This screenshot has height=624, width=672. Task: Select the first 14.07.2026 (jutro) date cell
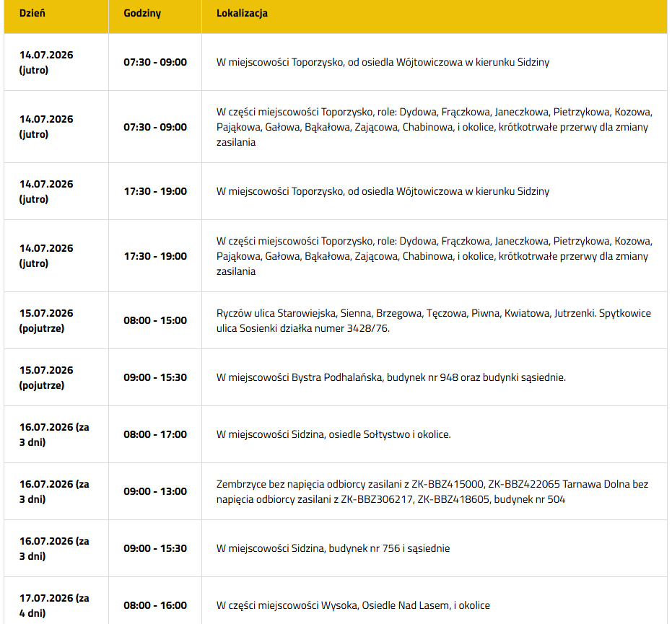coord(56,62)
